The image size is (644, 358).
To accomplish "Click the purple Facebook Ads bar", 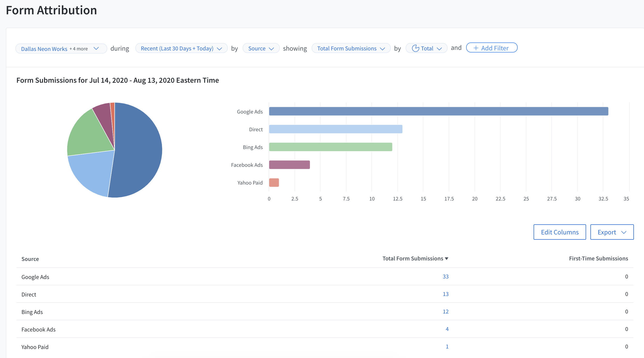I will pyautogui.click(x=289, y=165).
